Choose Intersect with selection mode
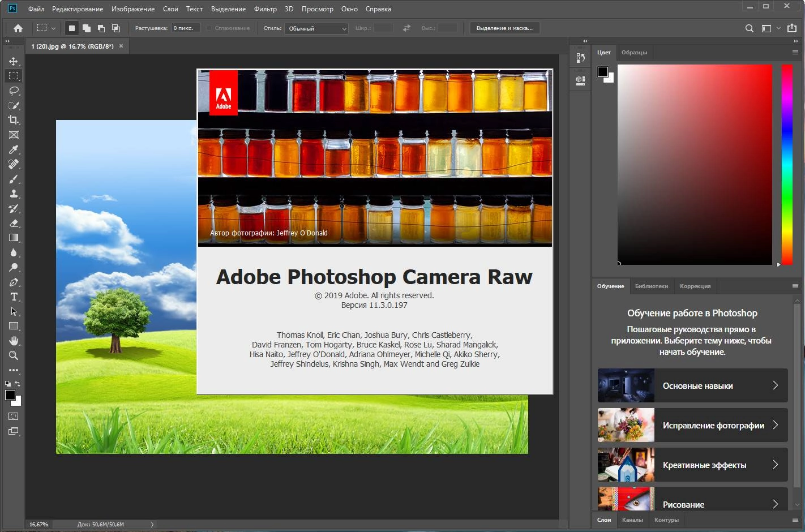The image size is (805, 532). (116, 28)
